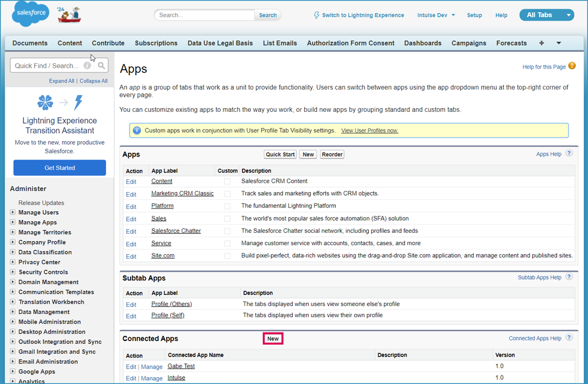
Task: Click the orange help icon for this page
Action: (x=572, y=66)
